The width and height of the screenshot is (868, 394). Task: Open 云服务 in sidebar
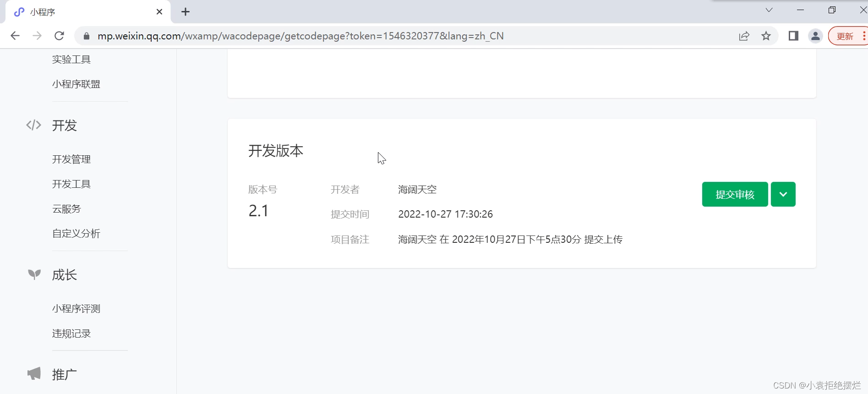(66, 208)
